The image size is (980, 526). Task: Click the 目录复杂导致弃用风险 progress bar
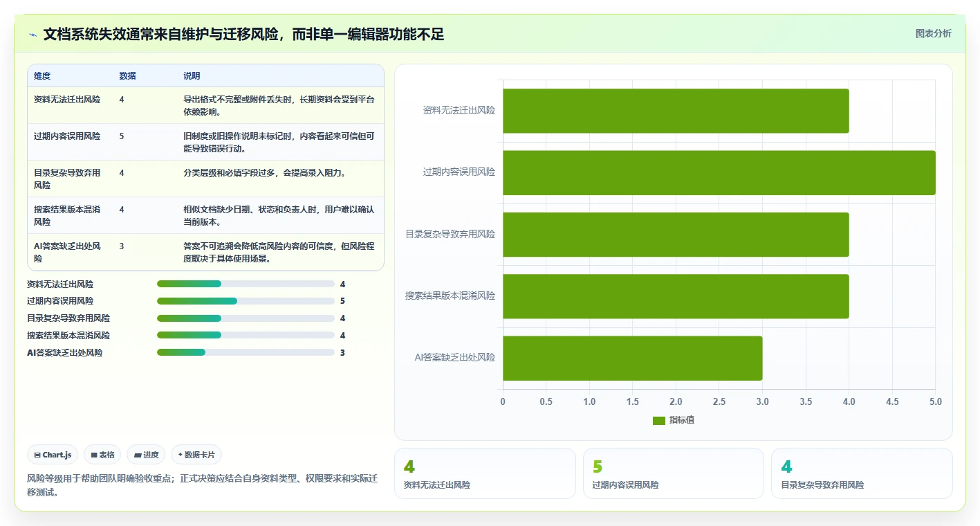pos(246,318)
